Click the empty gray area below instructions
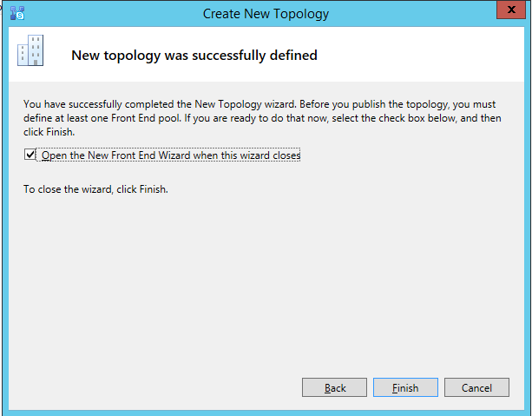The image size is (532, 416). coord(260,278)
